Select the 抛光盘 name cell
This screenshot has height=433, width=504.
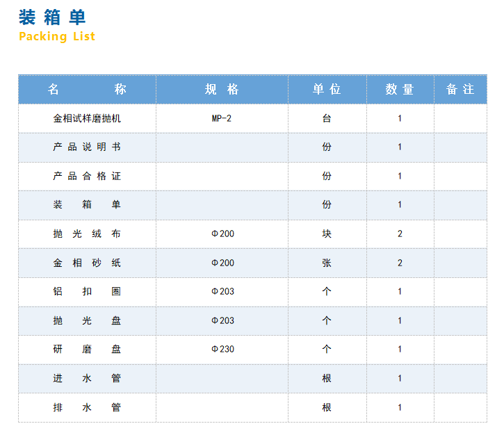[87, 320]
